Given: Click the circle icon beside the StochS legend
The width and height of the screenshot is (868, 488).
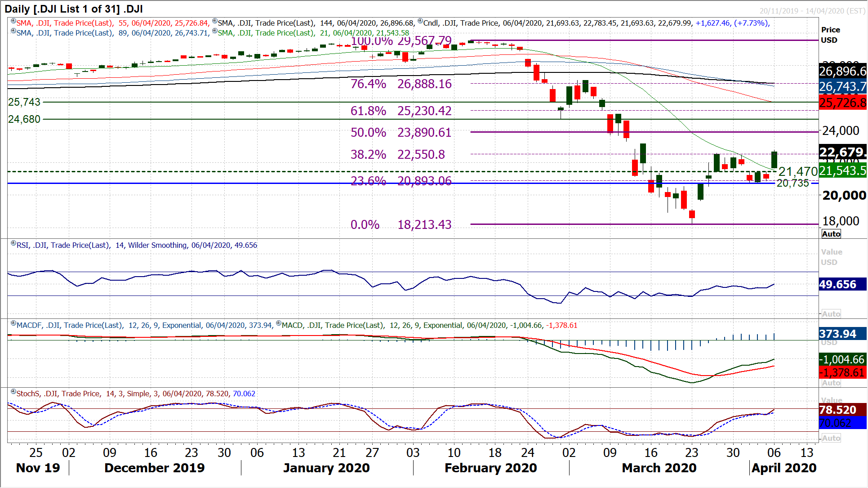Looking at the screenshot, I should pos(13,392).
